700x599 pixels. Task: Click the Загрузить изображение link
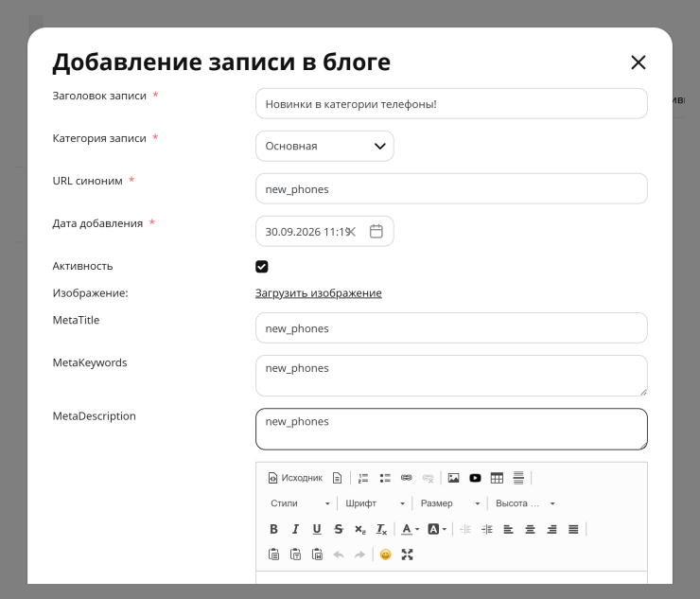point(318,293)
